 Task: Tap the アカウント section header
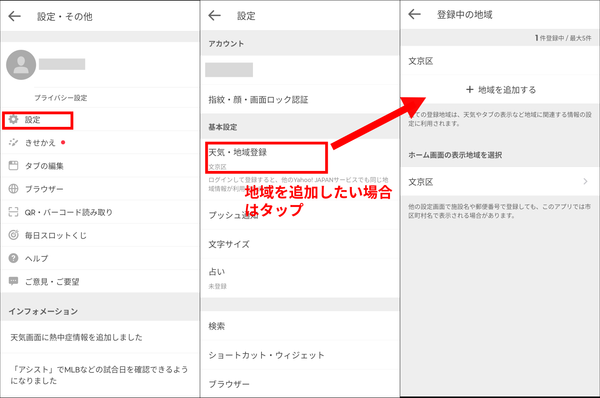[226, 44]
